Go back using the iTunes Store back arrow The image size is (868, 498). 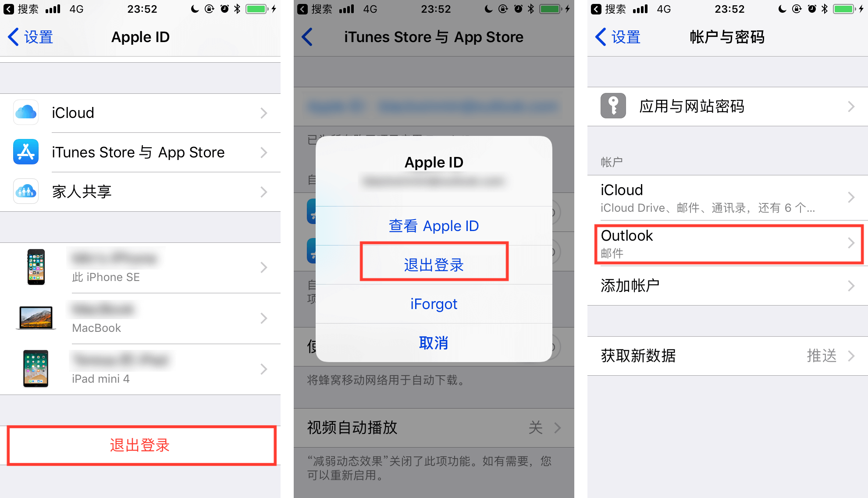point(308,37)
